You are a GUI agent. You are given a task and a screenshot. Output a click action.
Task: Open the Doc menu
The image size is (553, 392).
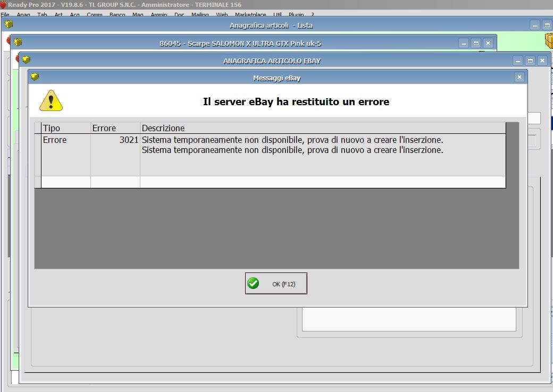point(179,15)
